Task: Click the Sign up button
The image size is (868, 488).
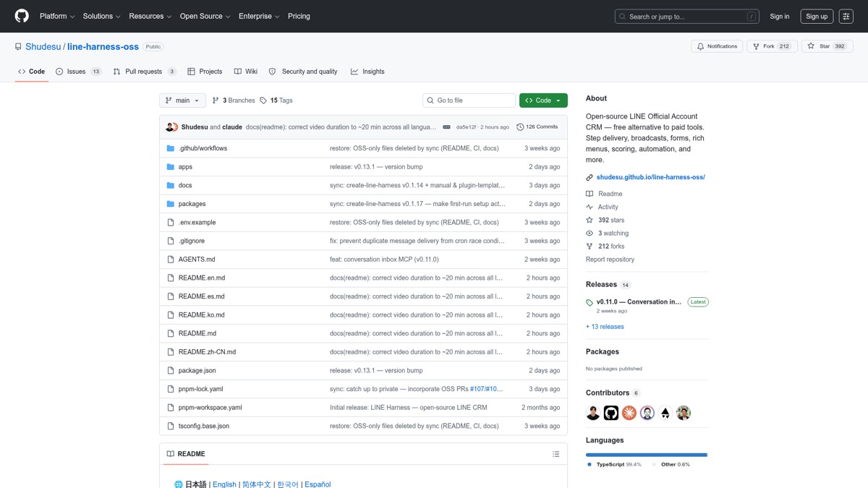Action: coord(817,16)
